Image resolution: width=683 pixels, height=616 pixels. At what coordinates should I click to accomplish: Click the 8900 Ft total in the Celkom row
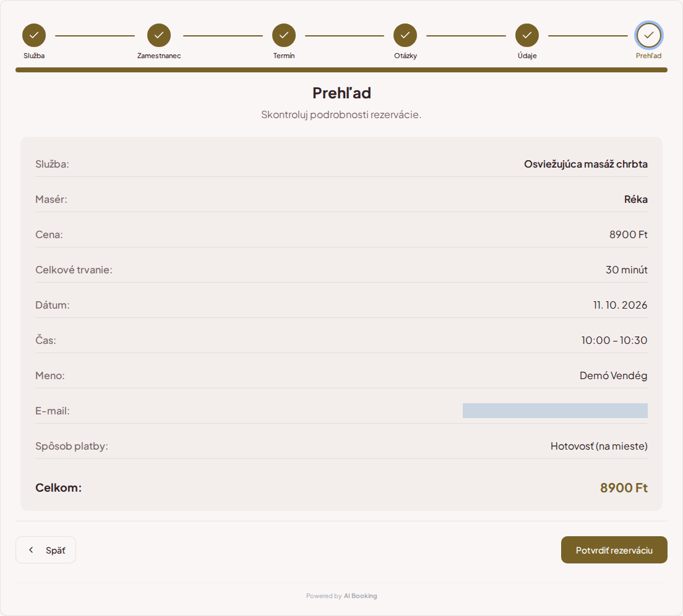(x=624, y=487)
